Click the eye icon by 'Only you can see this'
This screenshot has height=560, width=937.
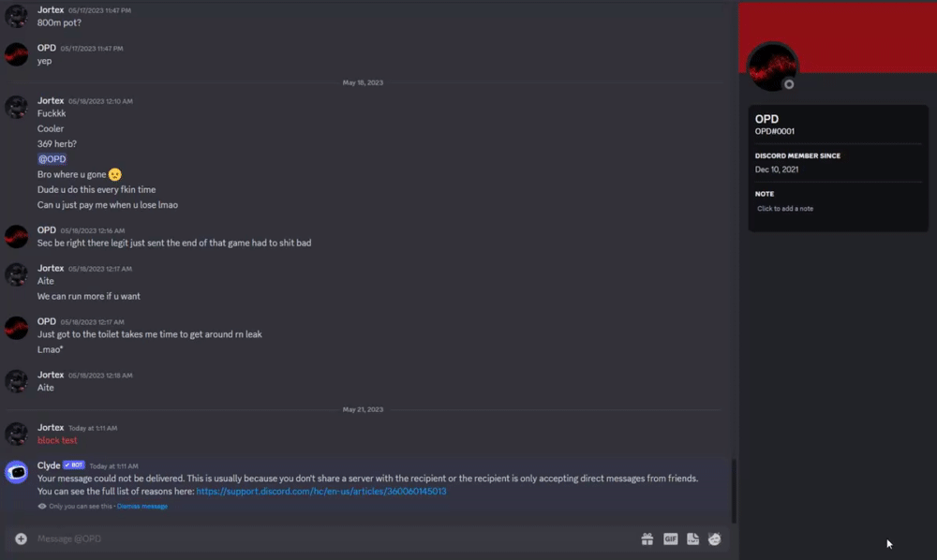coord(42,507)
